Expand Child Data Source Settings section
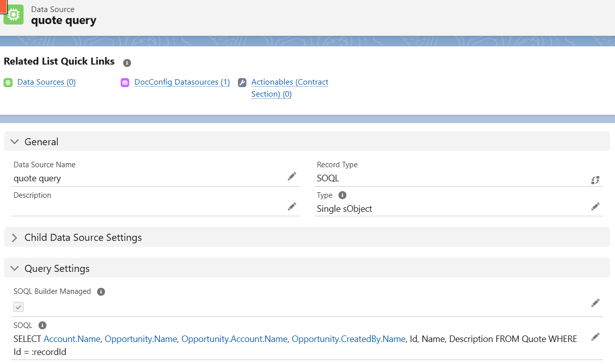Viewport: 615px width, 364px height. click(14, 237)
